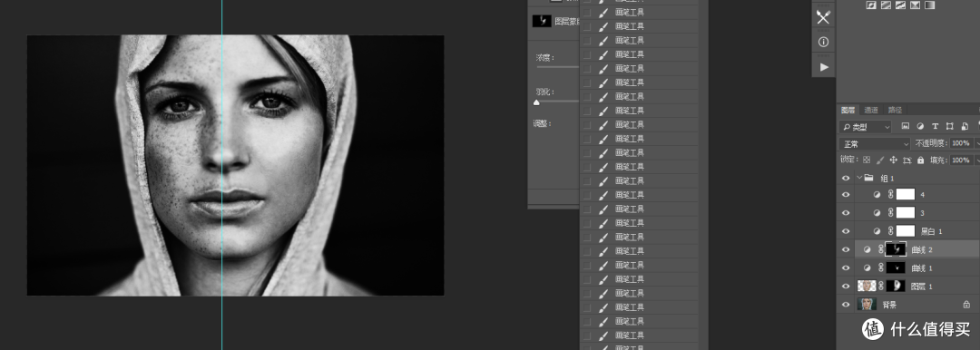
Task: Toggle the mask link on 图层 1
Action: 880,286
